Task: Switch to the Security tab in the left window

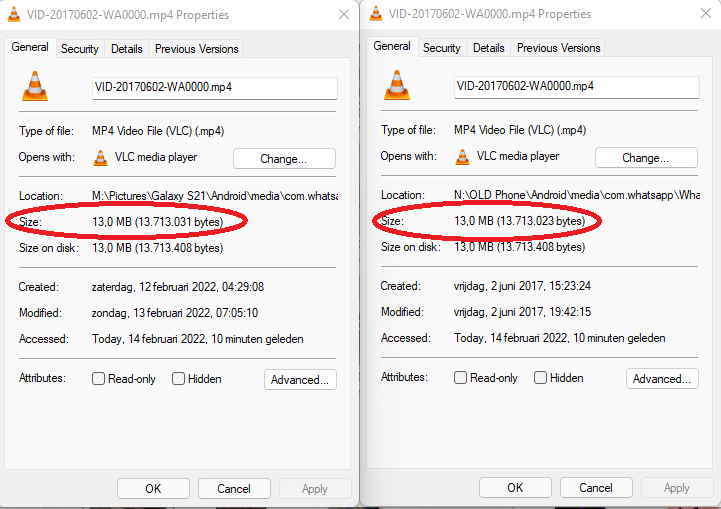Action: (x=80, y=49)
